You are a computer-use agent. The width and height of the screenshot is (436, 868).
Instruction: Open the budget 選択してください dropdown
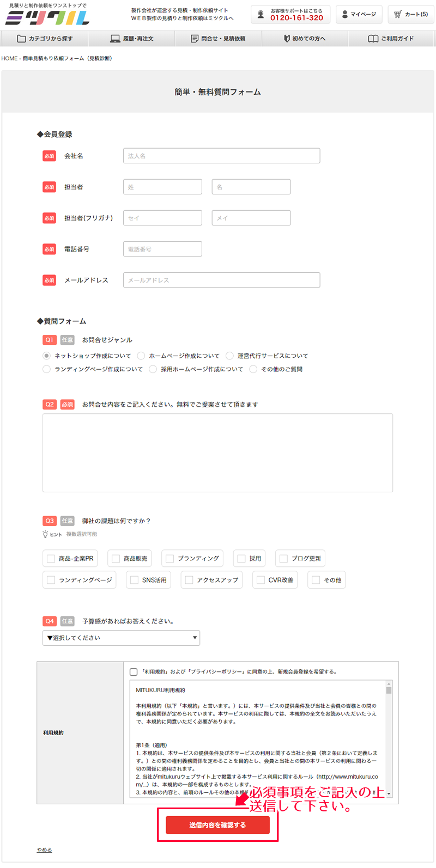click(x=121, y=638)
